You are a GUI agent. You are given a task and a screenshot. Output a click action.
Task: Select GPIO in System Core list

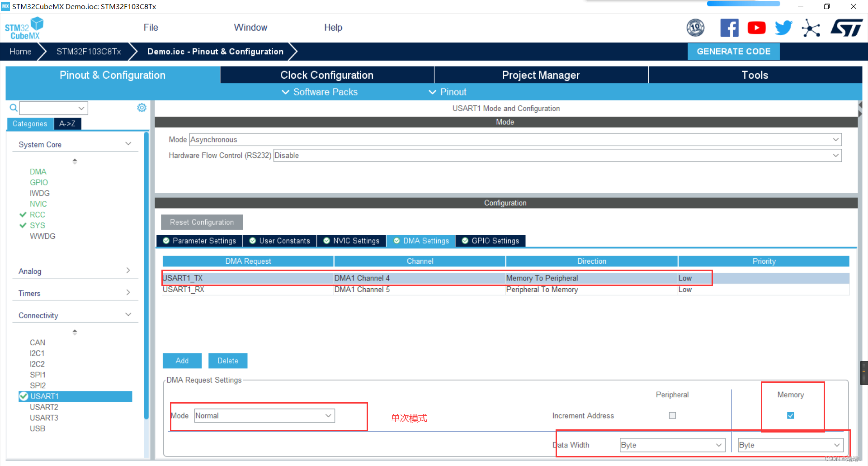point(39,182)
